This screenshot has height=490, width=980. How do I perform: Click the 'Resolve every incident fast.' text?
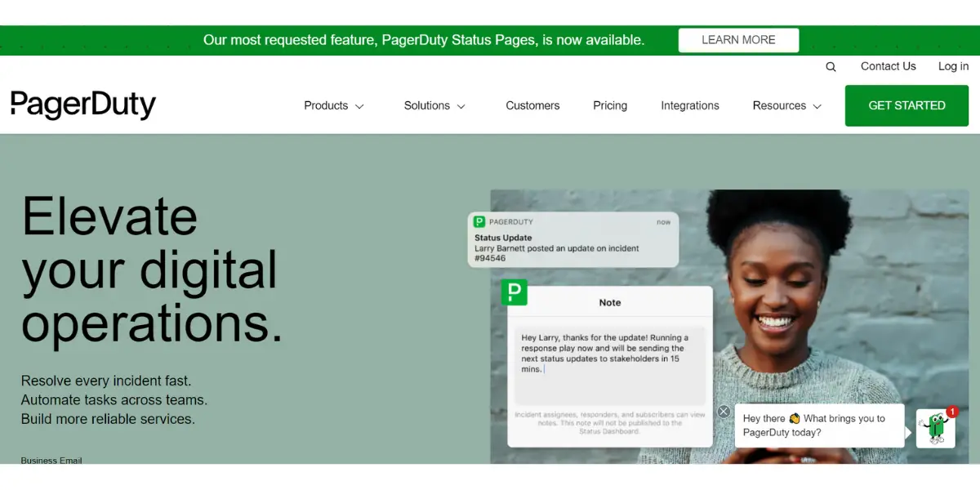click(106, 381)
